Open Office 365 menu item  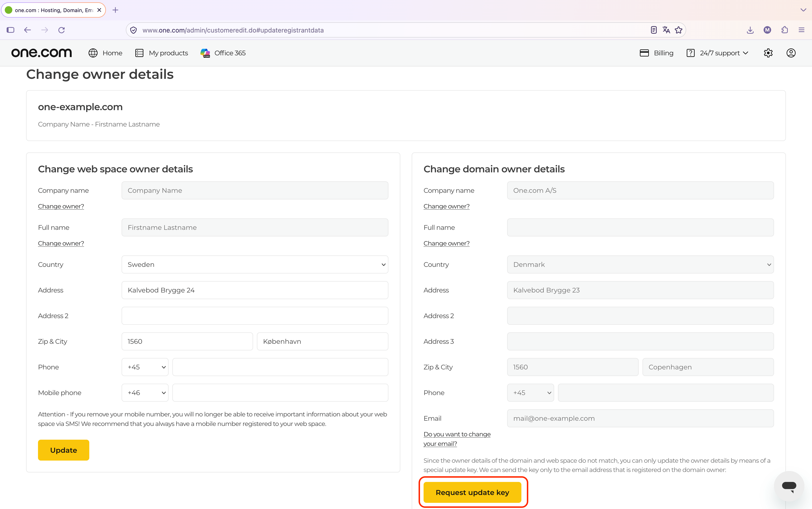click(x=223, y=53)
